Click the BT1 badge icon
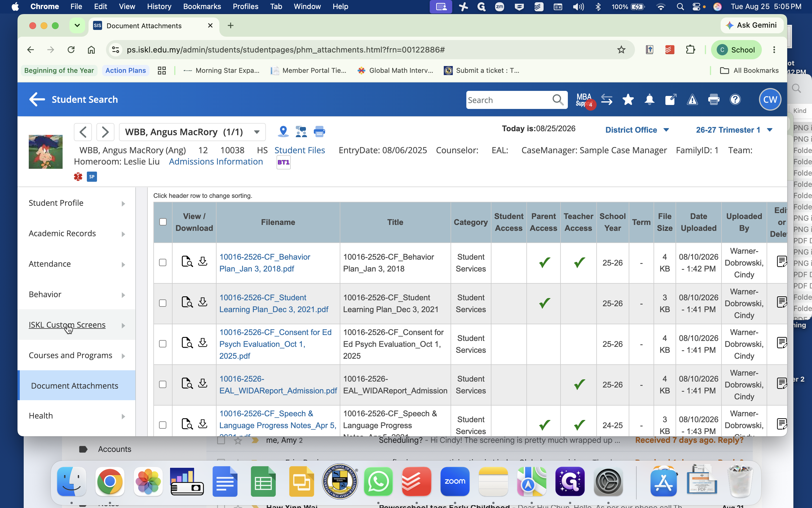Screen dimensions: 812x508 (x=284, y=162)
